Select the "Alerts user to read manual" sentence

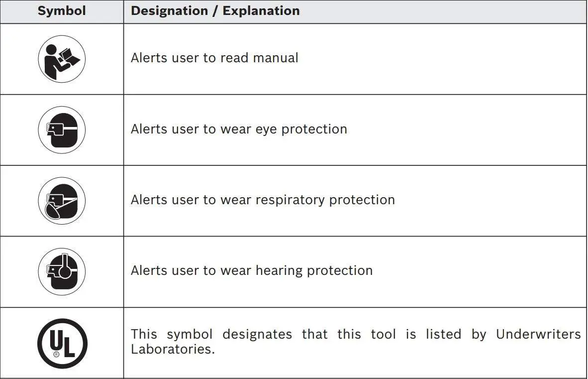pos(214,58)
